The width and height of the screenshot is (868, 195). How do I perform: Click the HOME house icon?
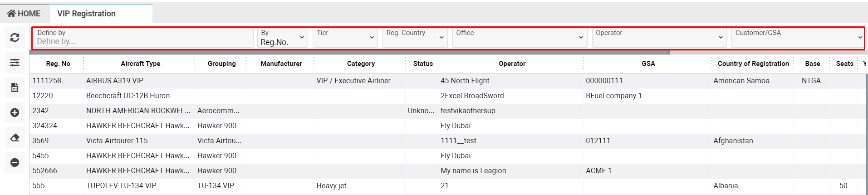(11, 14)
